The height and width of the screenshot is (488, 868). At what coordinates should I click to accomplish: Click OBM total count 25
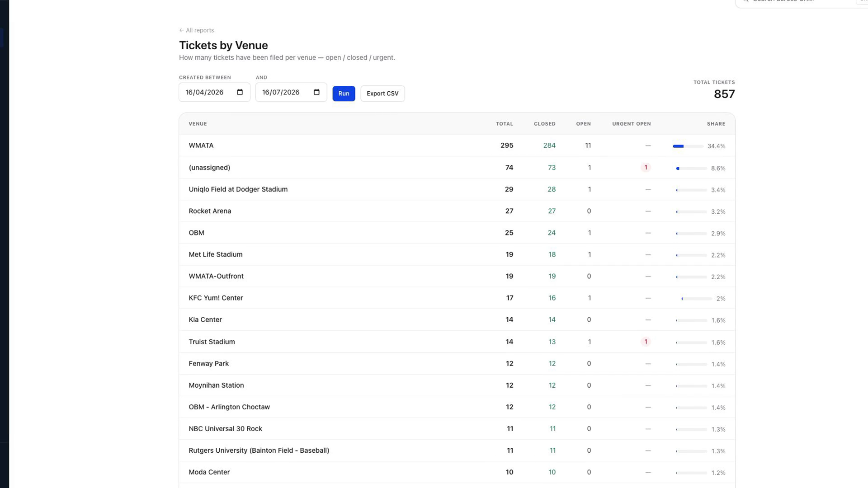(x=509, y=233)
